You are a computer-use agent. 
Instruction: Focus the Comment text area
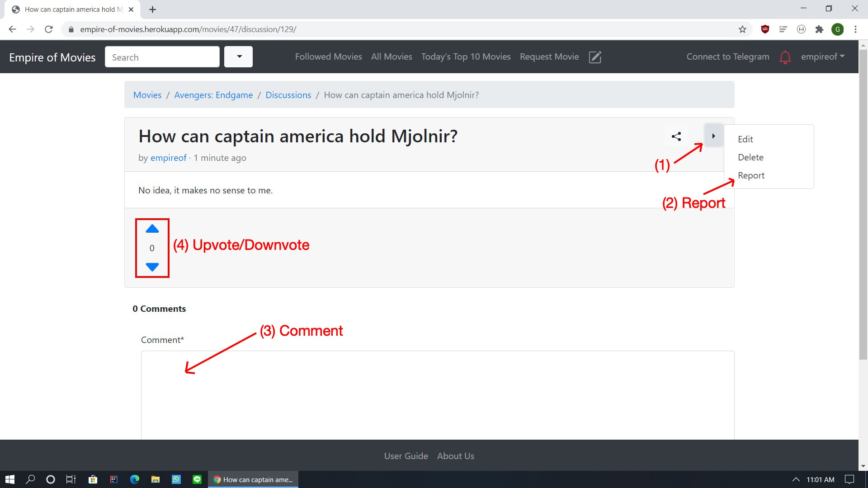(x=437, y=393)
